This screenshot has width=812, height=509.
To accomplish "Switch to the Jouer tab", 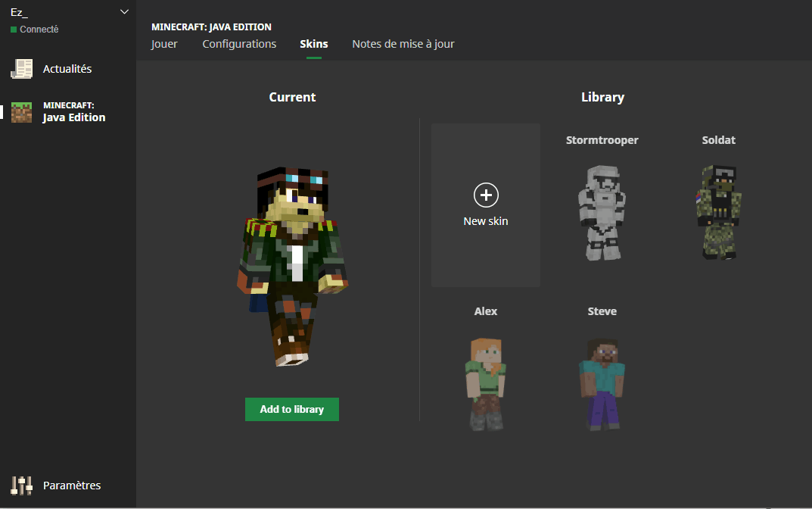I will click(164, 44).
